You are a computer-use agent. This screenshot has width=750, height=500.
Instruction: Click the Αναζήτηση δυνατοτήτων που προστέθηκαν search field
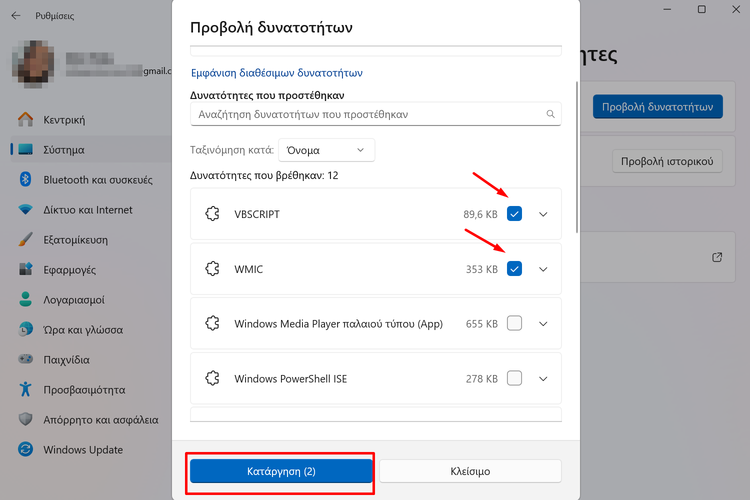365,115
